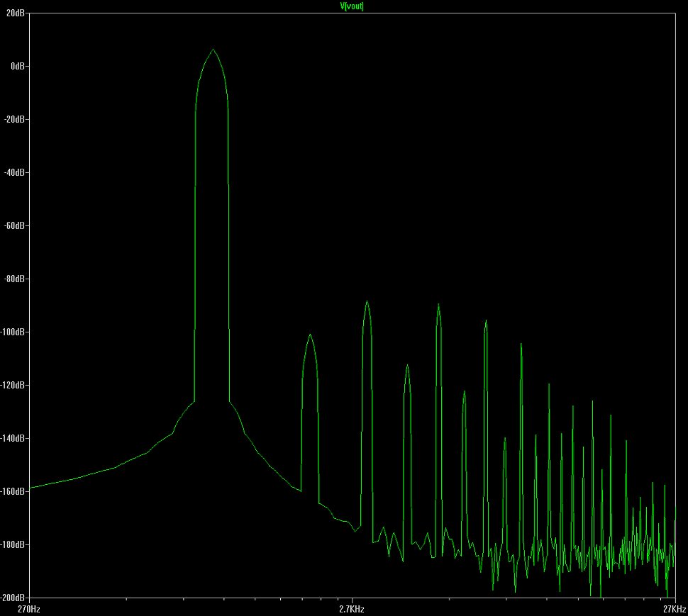
Task: Click the -40dB axis label
Action: 14,172
